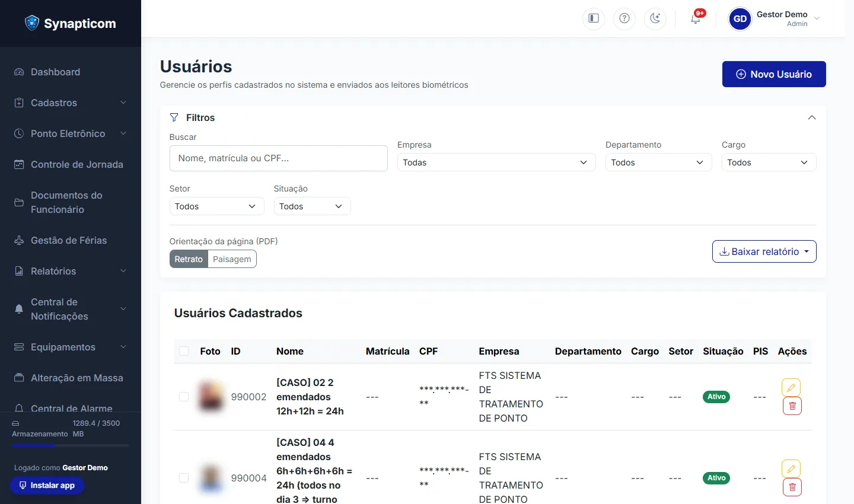The image size is (854, 504).
Task: Check the row checkbox for user 990004
Action: 184,478
